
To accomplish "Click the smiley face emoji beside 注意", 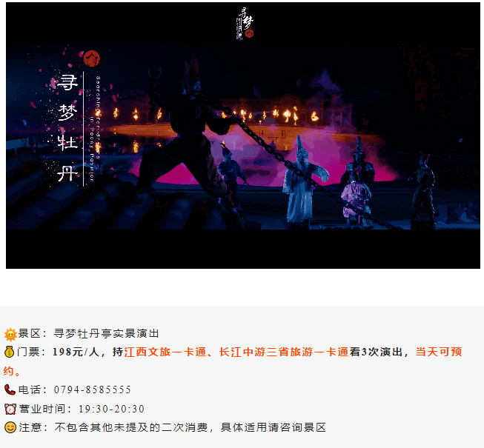I will 10,428.
